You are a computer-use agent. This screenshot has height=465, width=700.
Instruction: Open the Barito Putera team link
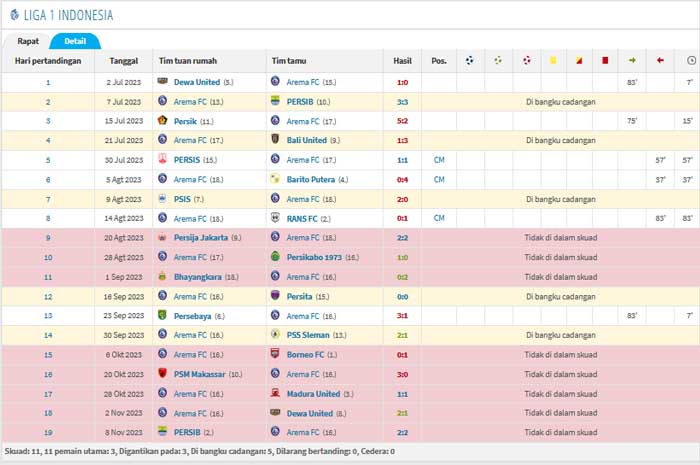[x=311, y=179]
